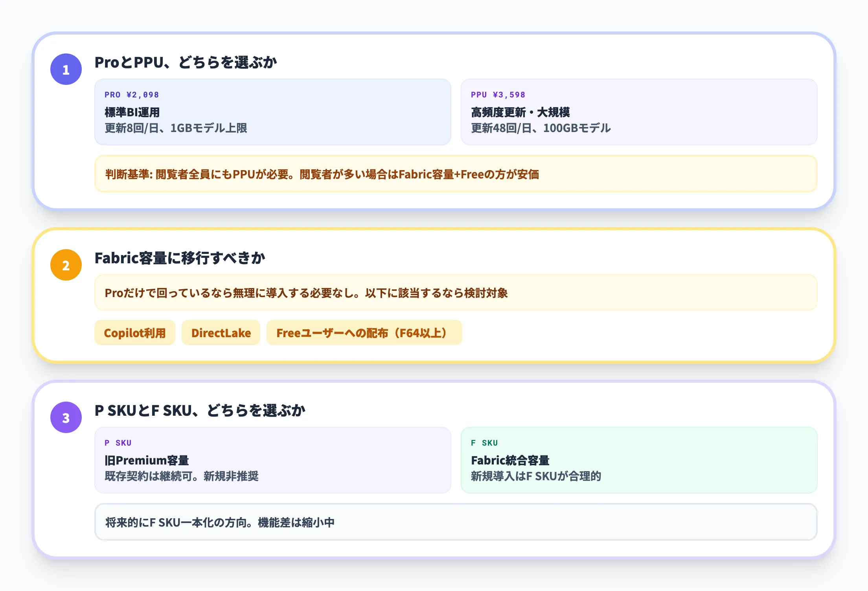Viewport: 868px width, 591px height.
Task: Click the PRO ¥2,098 price label
Action: [x=132, y=95]
